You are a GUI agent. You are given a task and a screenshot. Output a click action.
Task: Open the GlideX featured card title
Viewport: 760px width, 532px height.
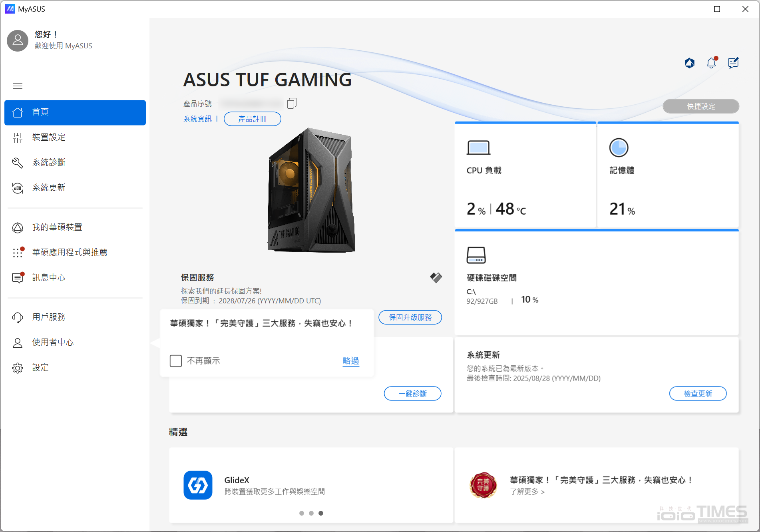pyautogui.click(x=237, y=480)
